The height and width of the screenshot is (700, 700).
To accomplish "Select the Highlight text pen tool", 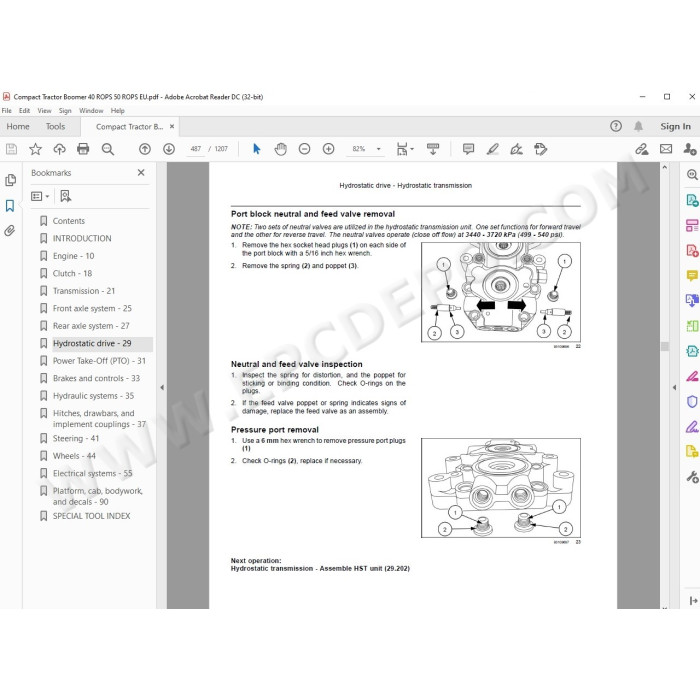I will coord(492,149).
